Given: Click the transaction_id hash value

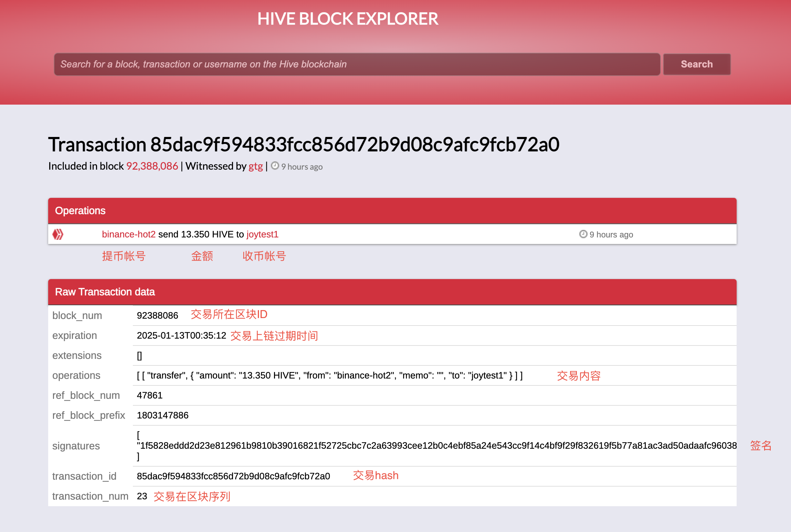Looking at the screenshot, I should [x=233, y=476].
